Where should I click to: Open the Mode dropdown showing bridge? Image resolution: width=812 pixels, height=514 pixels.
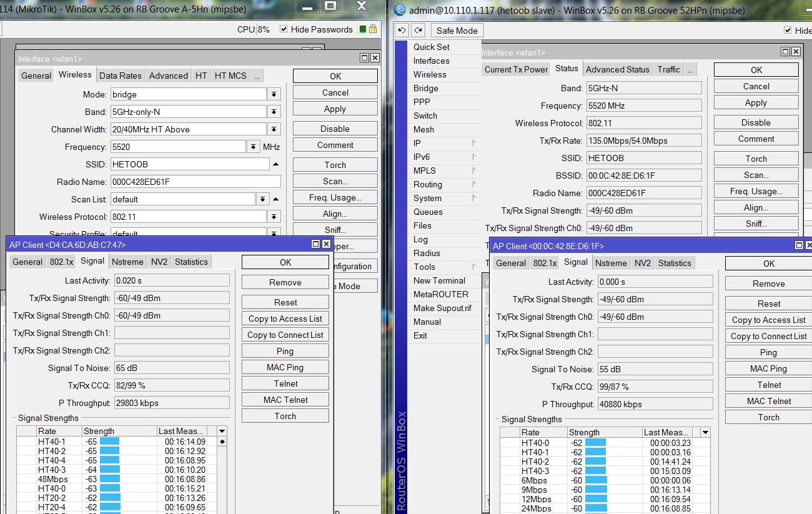(x=274, y=94)
